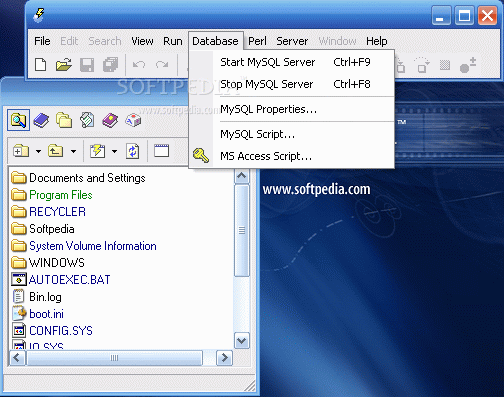Click the up-one-level folder icon

[x=55, y=151]
